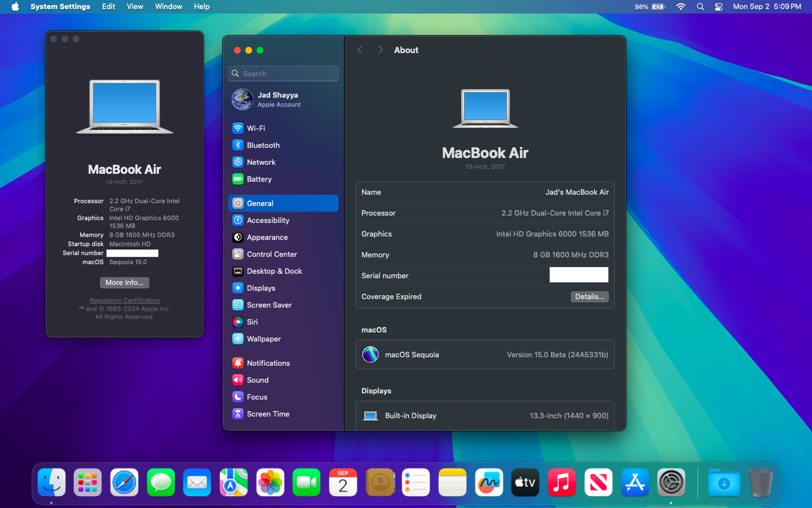Launch FaceTime from the Dock
This screenshot has width=812, height=508.
click(307, 483)
